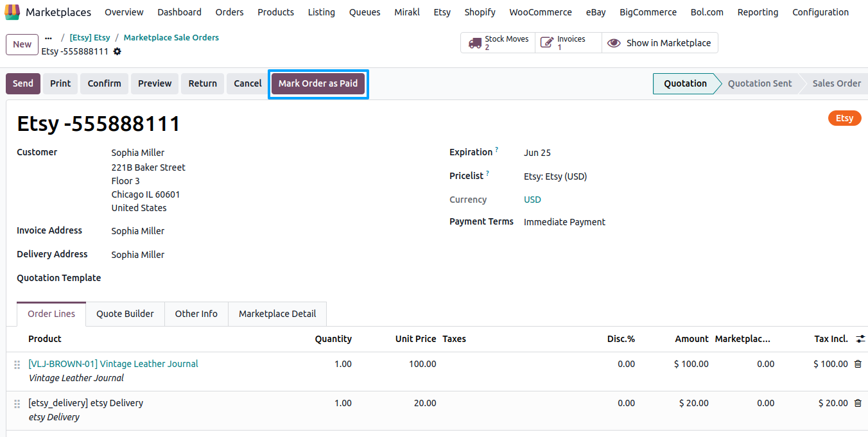
Task: Open the Reporting menu
Action: point(758,12)
